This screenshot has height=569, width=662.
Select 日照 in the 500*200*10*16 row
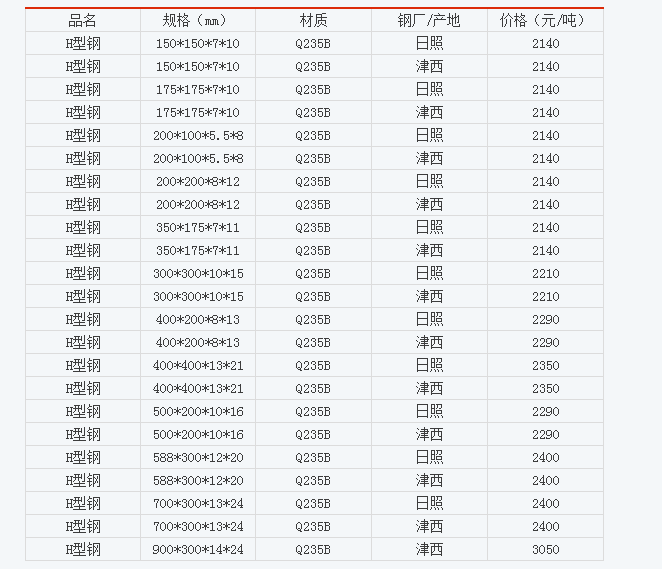click(x=429, y=412)
